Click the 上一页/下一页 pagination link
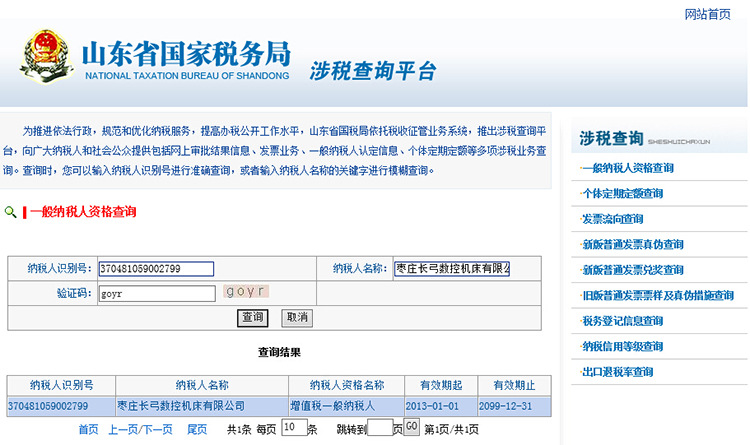 pyautogui.click(x=140, y=429)
